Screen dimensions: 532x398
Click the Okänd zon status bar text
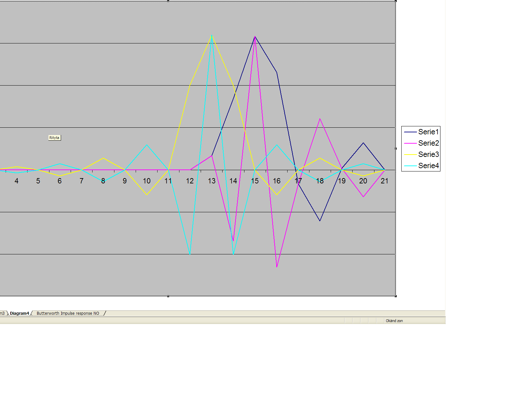pyautogui.click(x=394, y=321)
